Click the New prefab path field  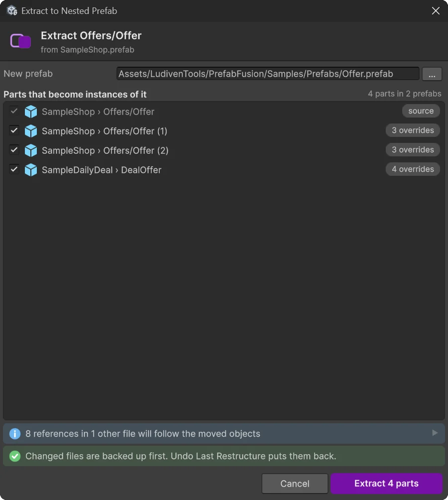coord(268,74)
